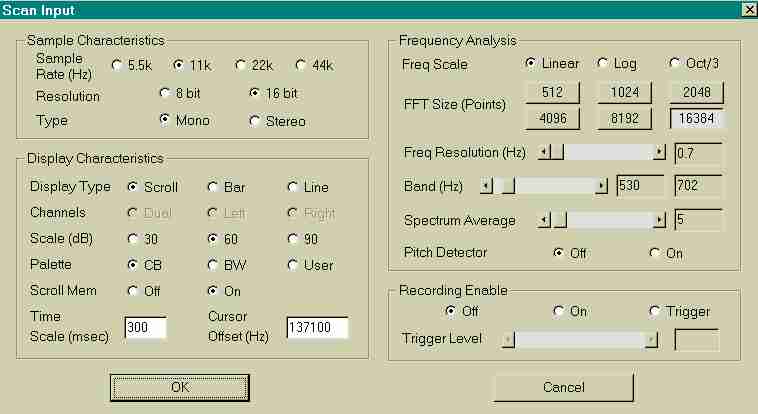
Task: Enable the Pitch Detector
Action: (x=655, y=253)
